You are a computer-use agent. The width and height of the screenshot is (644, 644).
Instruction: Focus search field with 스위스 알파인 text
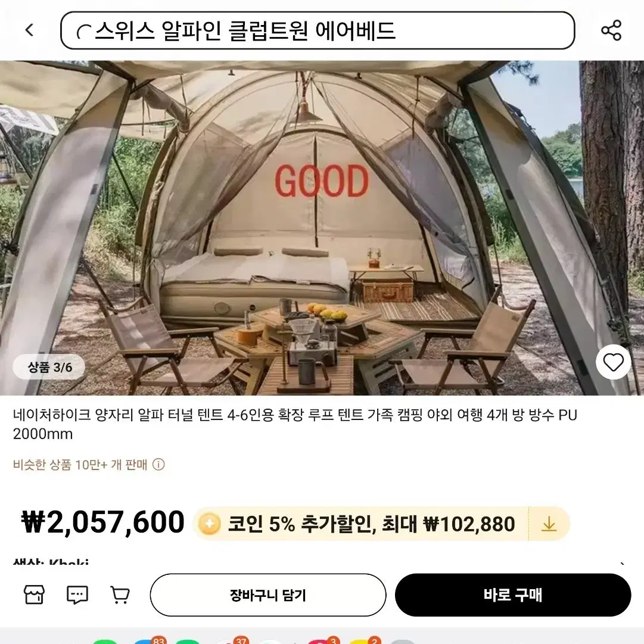(x=318, y=30)
